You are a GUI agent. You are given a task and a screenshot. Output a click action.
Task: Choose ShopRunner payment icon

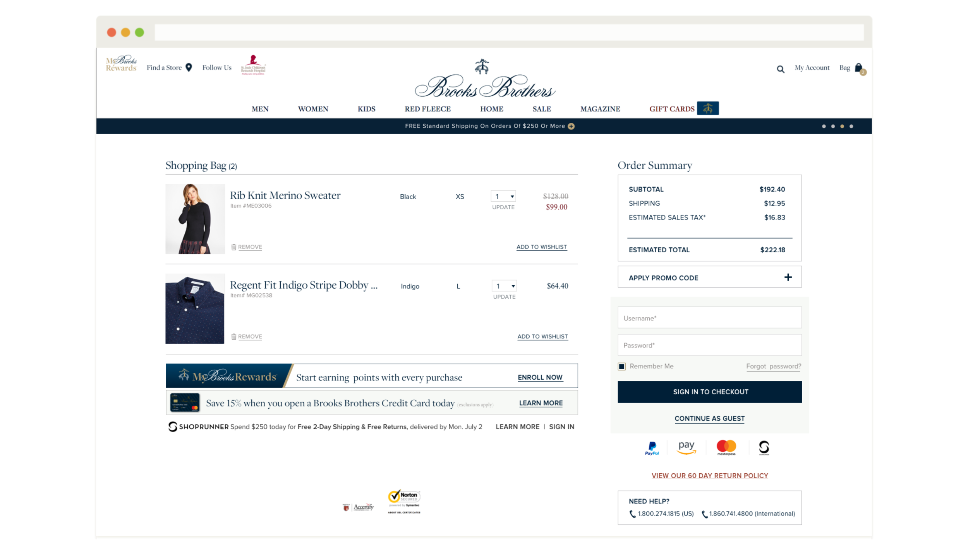[x=764, y=448]
